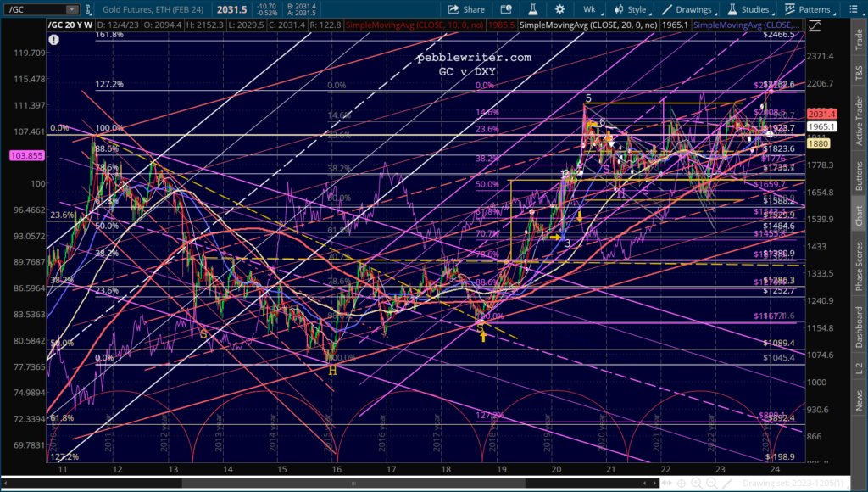Open the chart info book icon
Screen dimensions: 868x492
pos(506,9)
